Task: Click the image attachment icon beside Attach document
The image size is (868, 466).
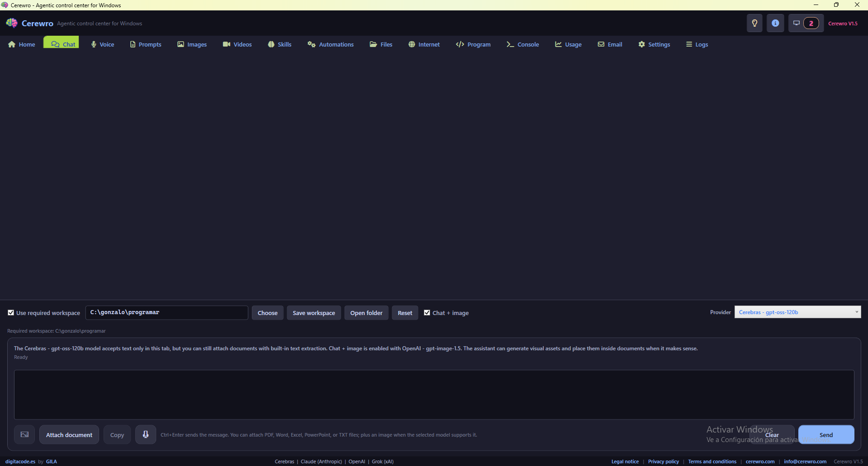Action: tap(24, 434)
